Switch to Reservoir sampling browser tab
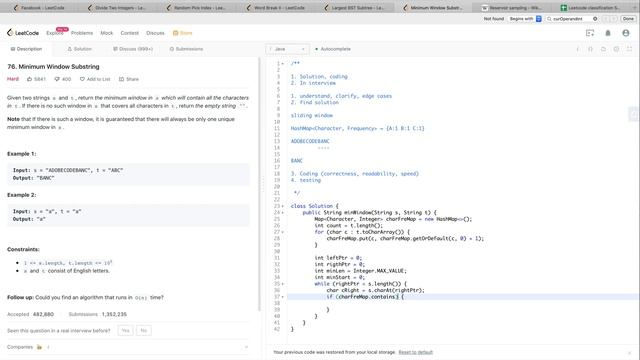This screenshot has width=640, height=360. click(x=512, y=7)
